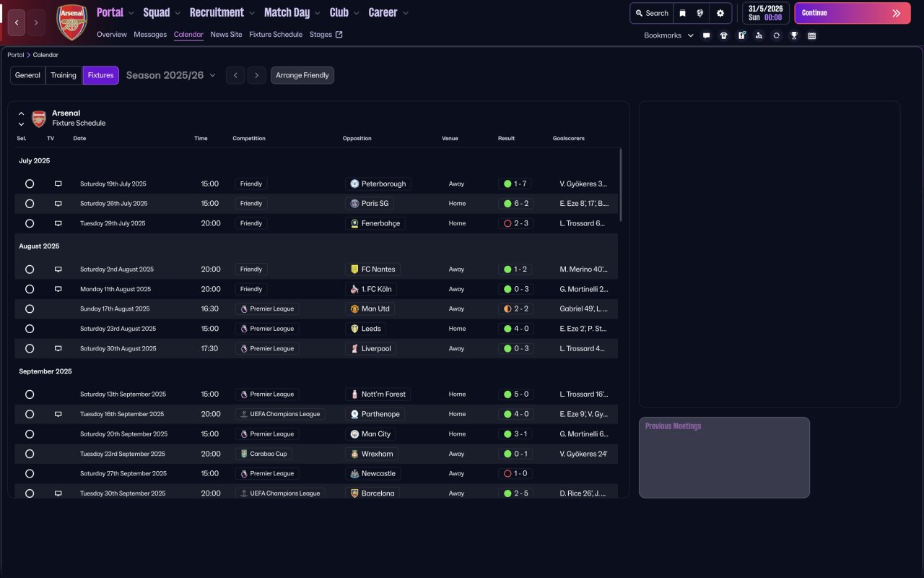924x578 pixels.
Task: Click the Search field in top bar
Action: [651, 13]
